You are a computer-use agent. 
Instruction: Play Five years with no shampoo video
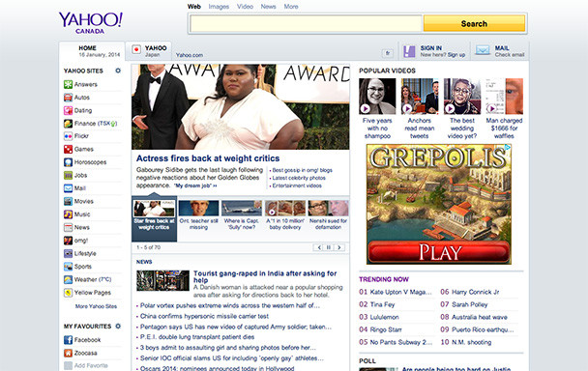point(377,96)
